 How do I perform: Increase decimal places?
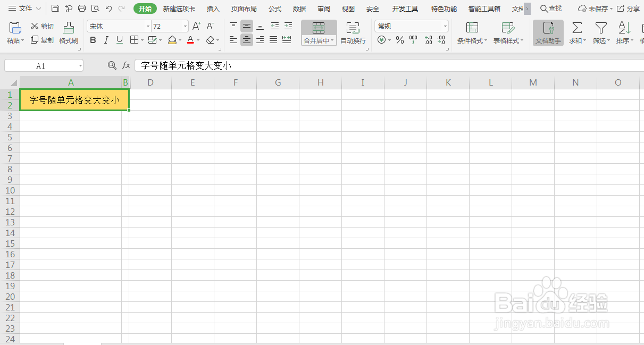click(429, 40)
